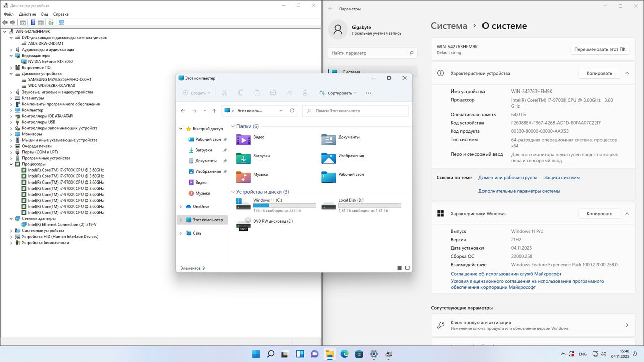
Task: Go up one folder level in Explorer
Action: pos(214,111)
